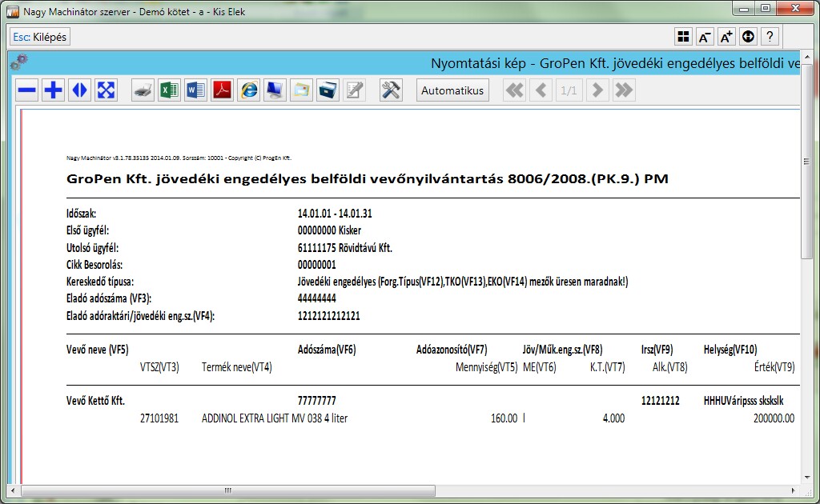Open report in Internet Explorer
This screenshot has height=504, width=820.
[248, 90]
